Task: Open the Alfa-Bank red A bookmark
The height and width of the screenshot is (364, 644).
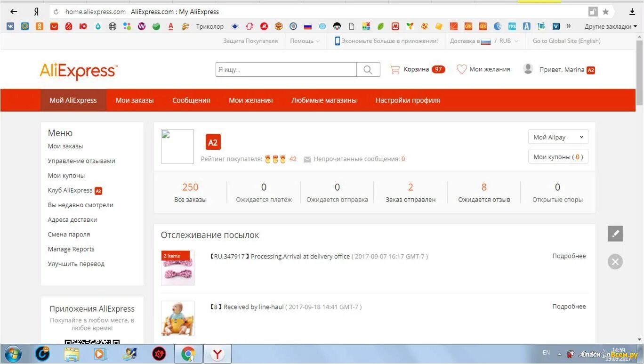Action: point(171,26)
